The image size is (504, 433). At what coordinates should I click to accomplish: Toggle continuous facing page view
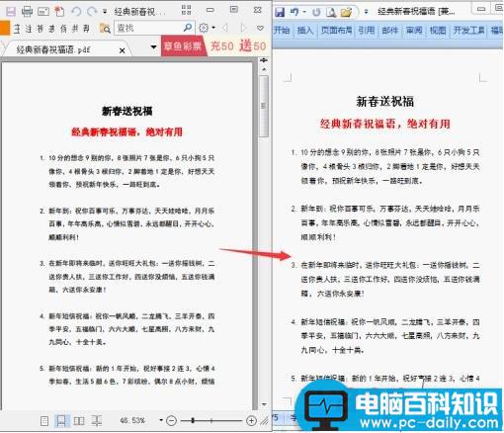[96, 421]
